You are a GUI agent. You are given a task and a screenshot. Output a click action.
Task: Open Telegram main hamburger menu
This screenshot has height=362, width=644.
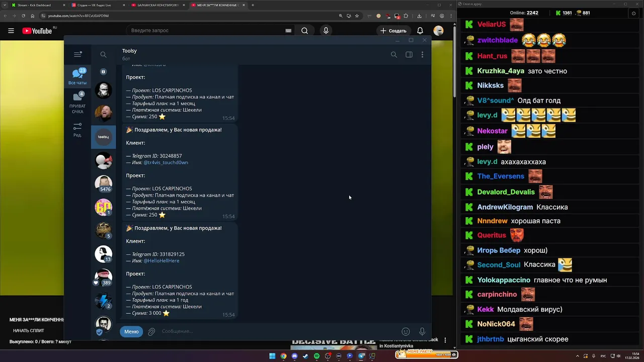coord(77,54)
